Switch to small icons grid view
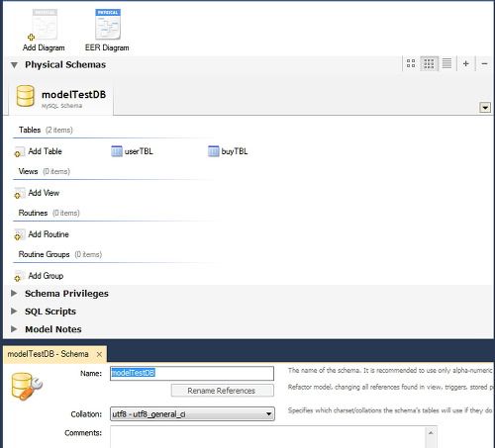 click(x=429, y=63)
